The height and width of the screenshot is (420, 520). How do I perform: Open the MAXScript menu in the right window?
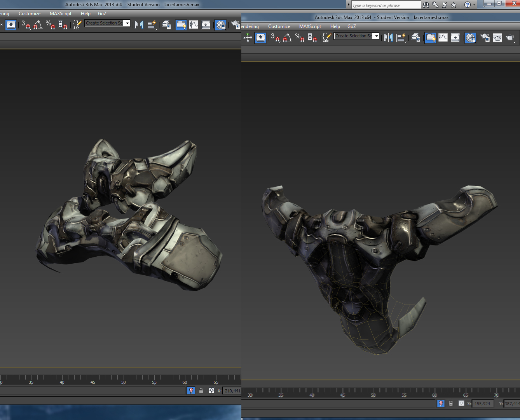point(310,26)
